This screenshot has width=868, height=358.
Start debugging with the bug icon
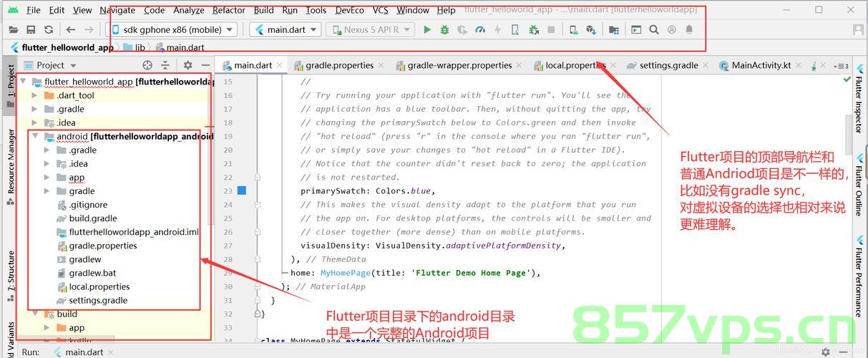(x=444, y=29)
